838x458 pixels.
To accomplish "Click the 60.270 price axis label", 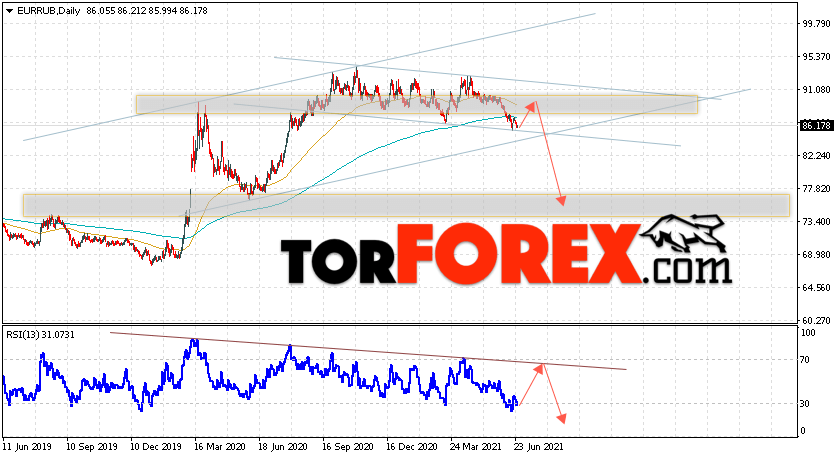I will coord(817,321).
